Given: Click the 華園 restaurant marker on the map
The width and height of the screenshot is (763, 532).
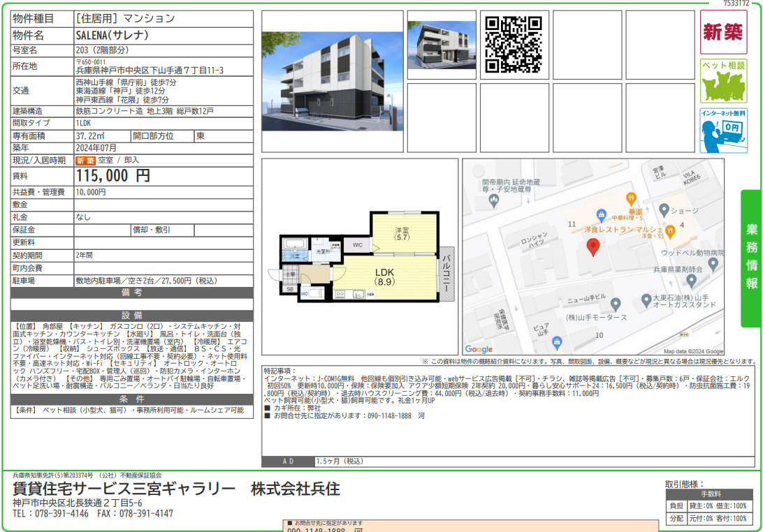Looking at the screenshot, I should click(631, 198).
